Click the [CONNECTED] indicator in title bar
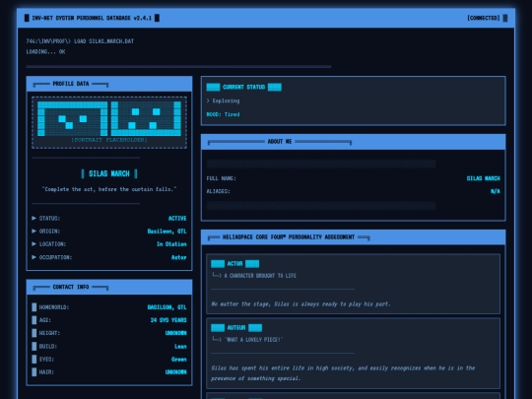This screenshot has height=399, width=532. (483, 18)
